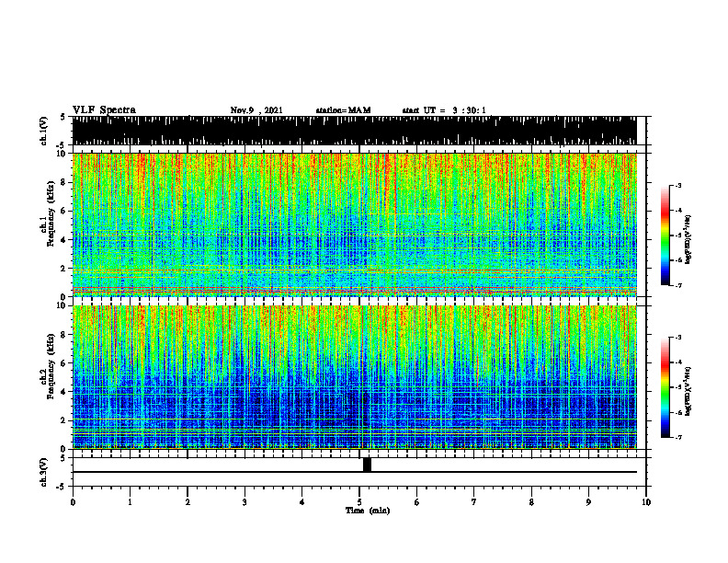Click the "-3" tick on ch.2 colorbar
The width and height of the screenshot is (728, 563).
pos(678,338)
